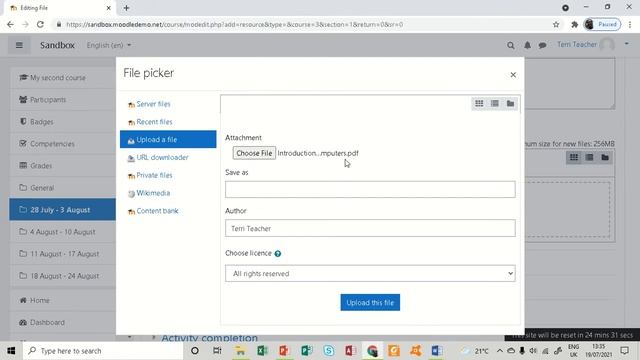Open the English (en) language dropdown
Screen dimensions: 640x360
[x=109, y=45]
